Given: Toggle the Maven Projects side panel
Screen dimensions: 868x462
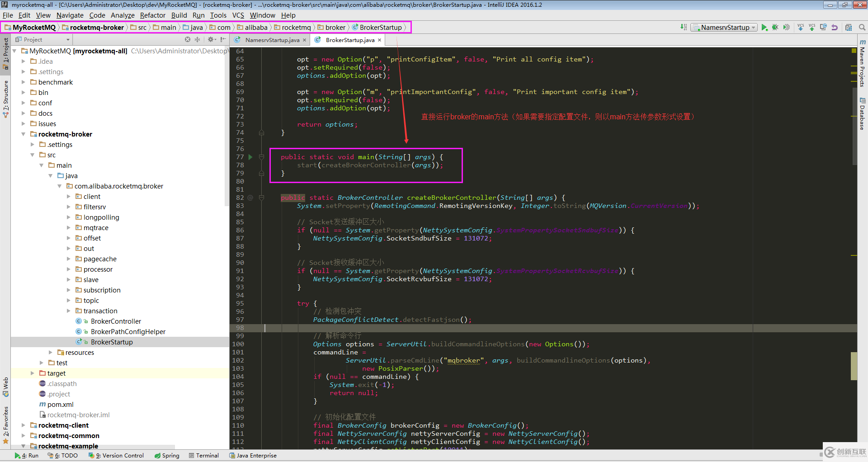Looking at the screenshot, I should pos(863,63).
